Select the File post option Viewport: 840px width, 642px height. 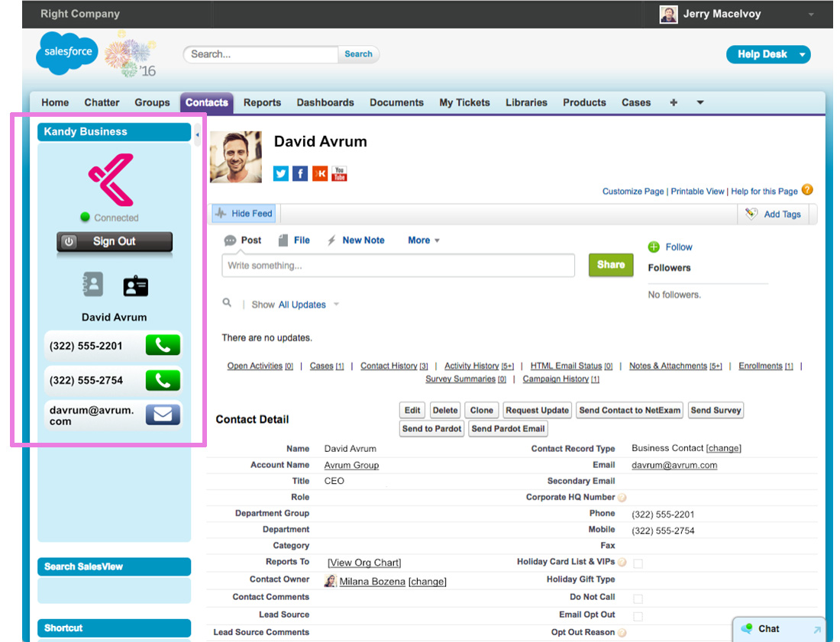[x=302, y=240]
